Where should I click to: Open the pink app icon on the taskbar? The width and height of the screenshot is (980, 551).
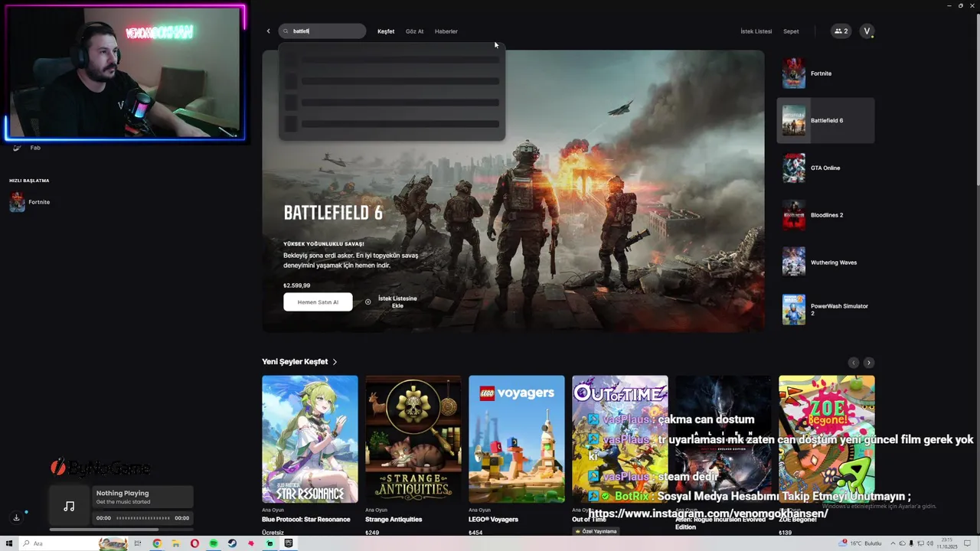251,543
